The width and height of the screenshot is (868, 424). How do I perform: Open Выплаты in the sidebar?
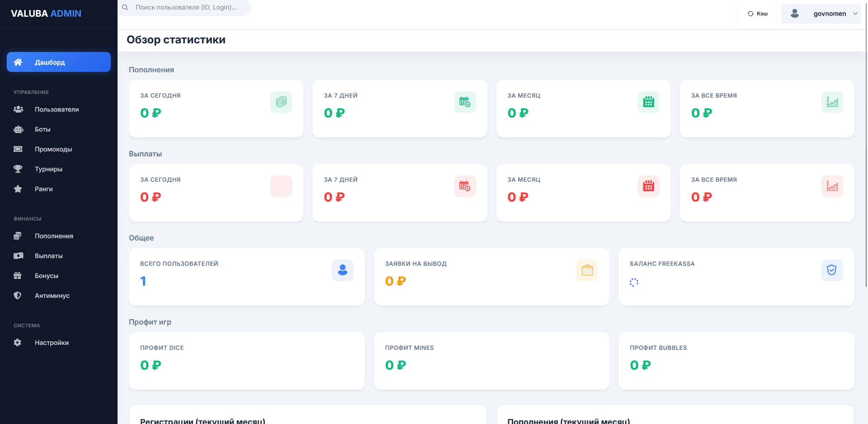click(49, 256)
